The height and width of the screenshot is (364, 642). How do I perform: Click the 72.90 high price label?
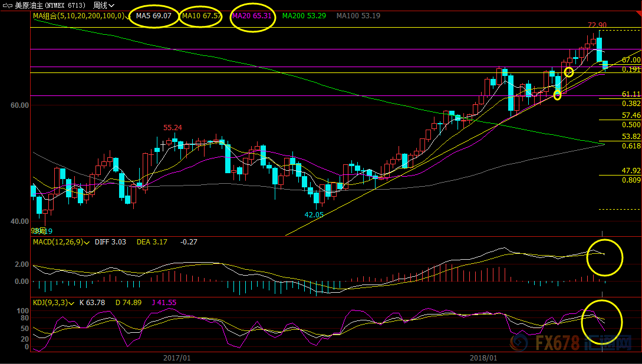click(x=597, y=25)
